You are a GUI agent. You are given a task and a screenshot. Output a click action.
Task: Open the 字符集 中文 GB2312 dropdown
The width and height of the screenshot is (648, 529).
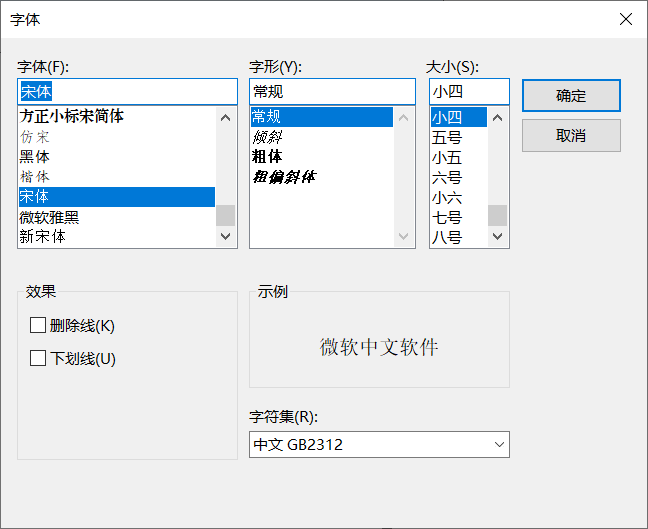(x=379, y=444)
